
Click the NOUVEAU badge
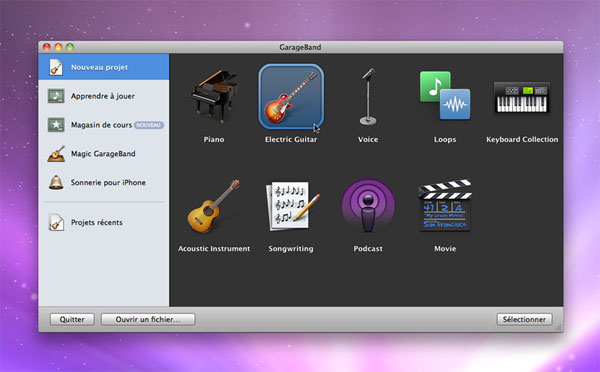coord(149,125)
